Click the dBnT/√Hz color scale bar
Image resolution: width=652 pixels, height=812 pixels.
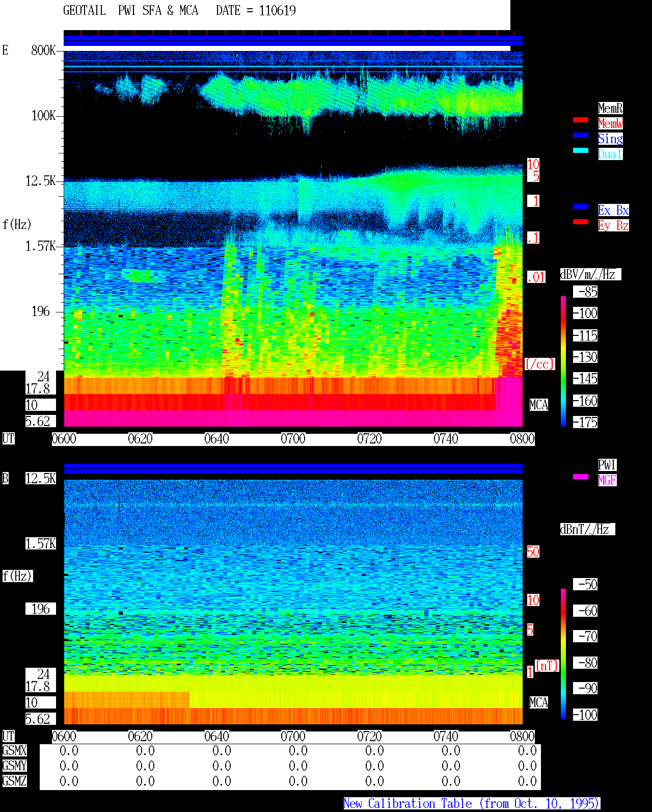coord(563,654)
